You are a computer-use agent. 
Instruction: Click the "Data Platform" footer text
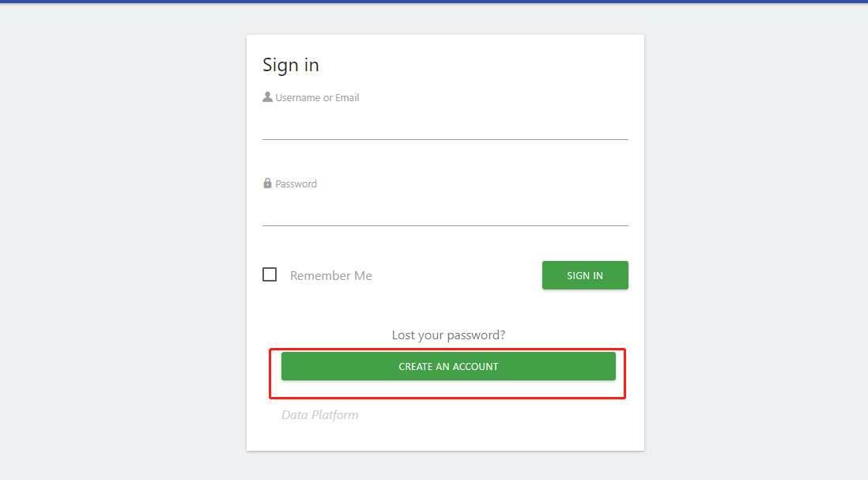tap(319, 415)
